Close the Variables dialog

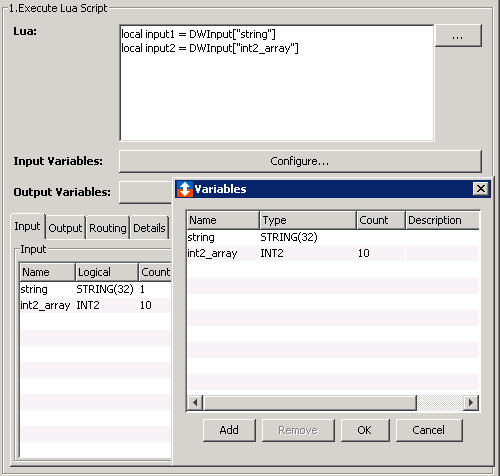[x=481, y=189]
